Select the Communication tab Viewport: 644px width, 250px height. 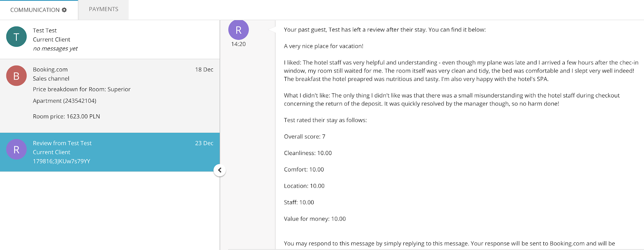coord(39,10)
